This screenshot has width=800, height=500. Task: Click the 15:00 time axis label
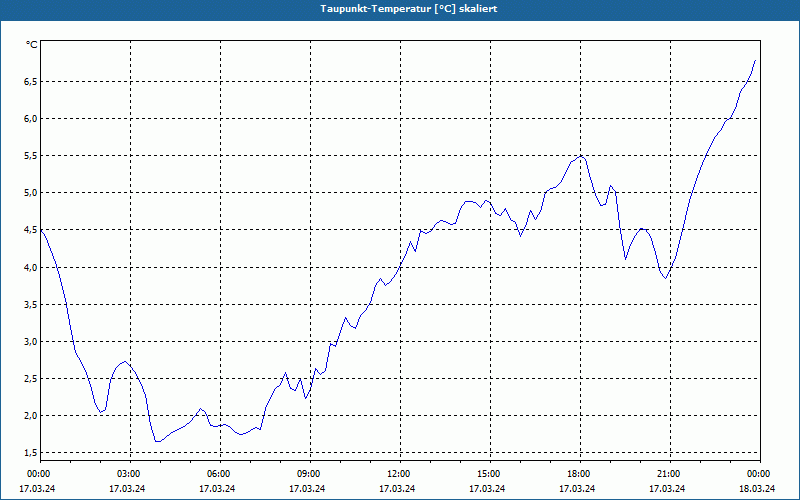tap(490, 474)
